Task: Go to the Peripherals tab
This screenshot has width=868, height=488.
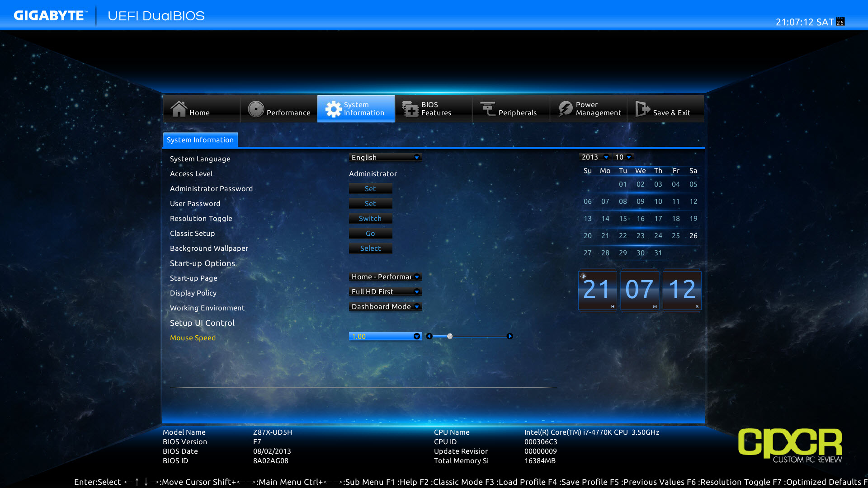Action: (x=510, y=109)
